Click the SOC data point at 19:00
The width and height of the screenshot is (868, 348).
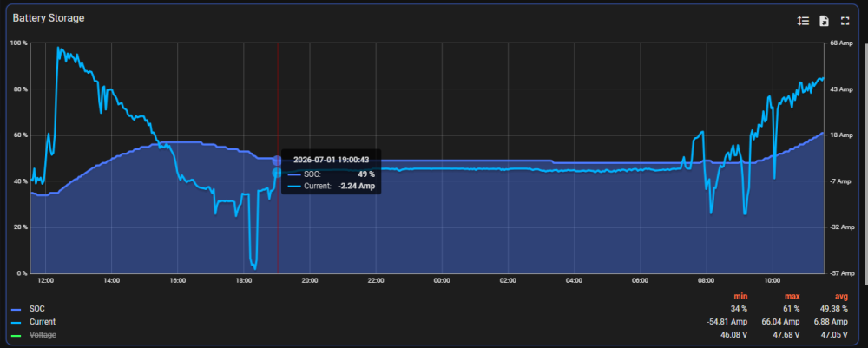point(277,161)
